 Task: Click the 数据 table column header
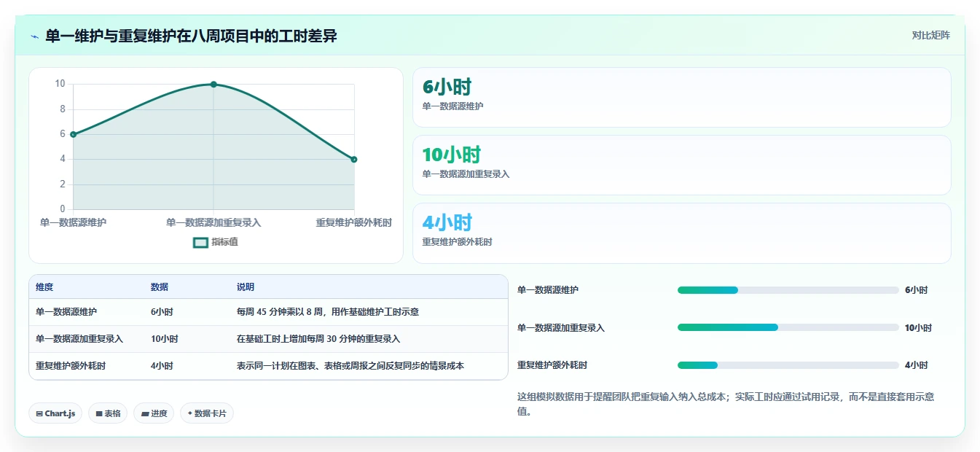coord(160,287)
